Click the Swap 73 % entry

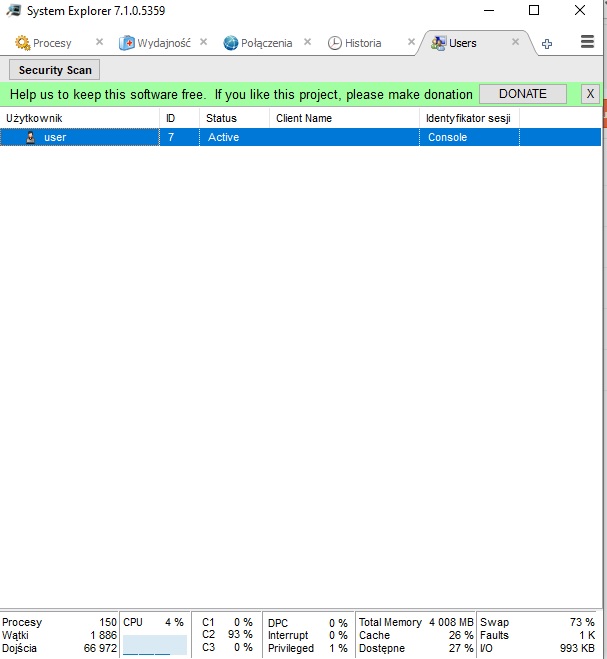tap(537, 622)
